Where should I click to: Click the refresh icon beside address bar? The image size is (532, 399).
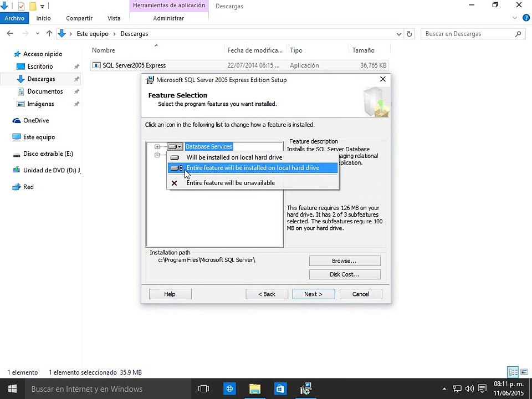click(x=410, y=34)
